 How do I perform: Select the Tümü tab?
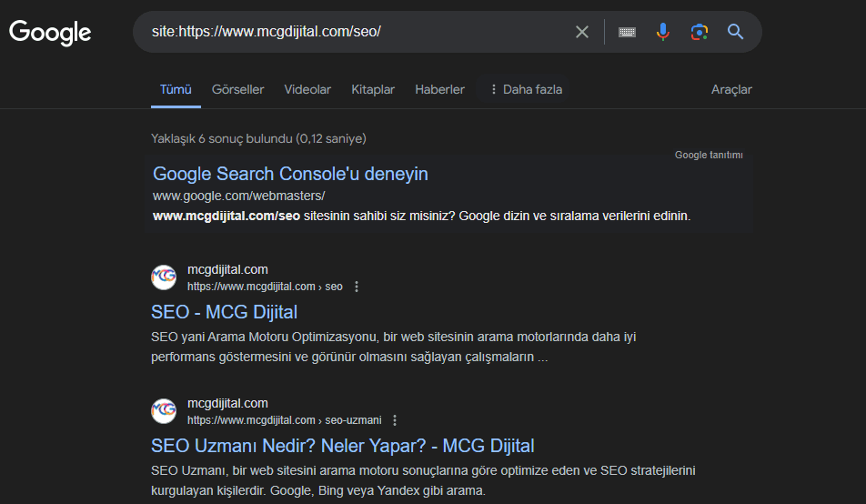click(x=176, y=89)
